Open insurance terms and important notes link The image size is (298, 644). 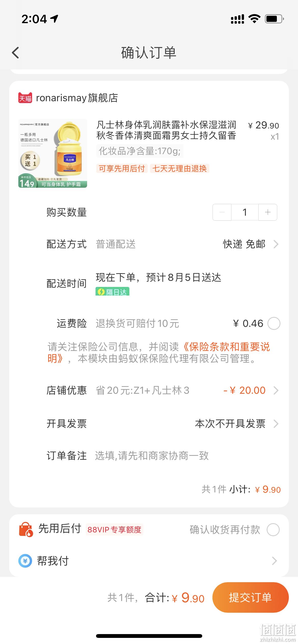159,353
